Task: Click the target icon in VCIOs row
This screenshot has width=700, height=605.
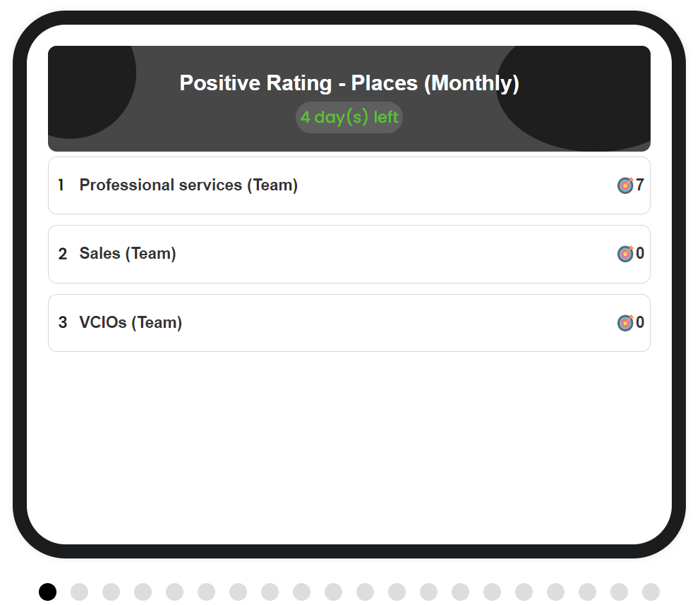Action: [625, 322]
